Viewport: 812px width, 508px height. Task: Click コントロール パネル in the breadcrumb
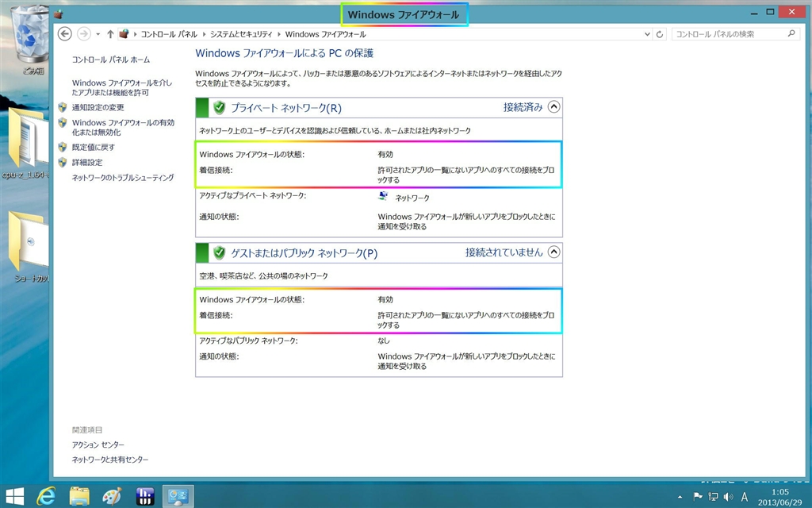pos(169,34)
